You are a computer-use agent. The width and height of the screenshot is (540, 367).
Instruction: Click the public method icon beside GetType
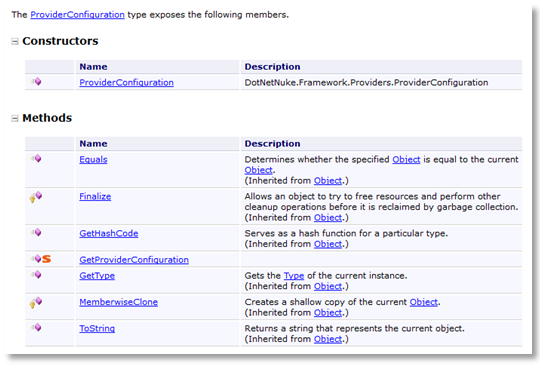click(x=37, y=275)
